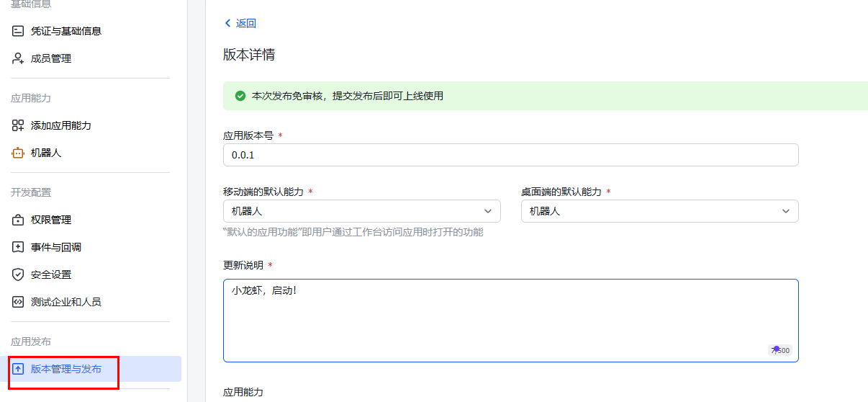Image resolution: width=868 pixels, height=402 pixels.
Task: Click the 添加应用能力 grid-plus icon
Action: 19,125
